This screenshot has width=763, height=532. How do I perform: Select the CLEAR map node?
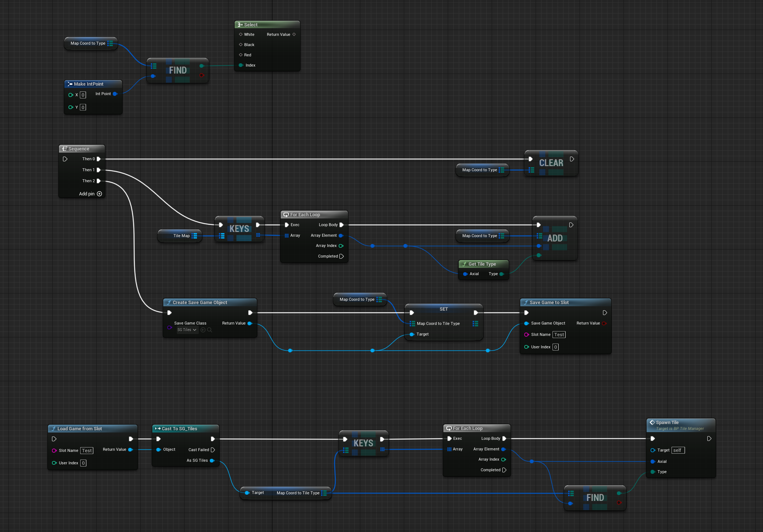tap(551, 163)
